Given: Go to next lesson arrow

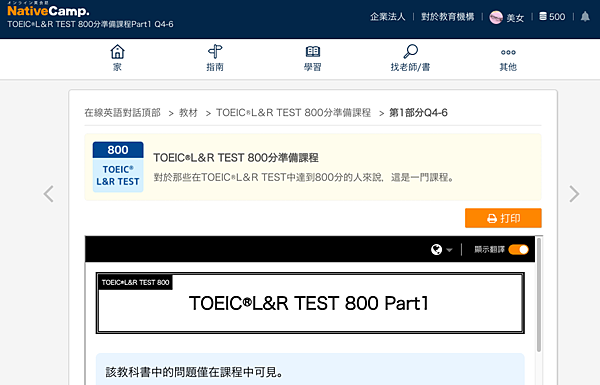Looking at the screenshot, I should 574,194.
